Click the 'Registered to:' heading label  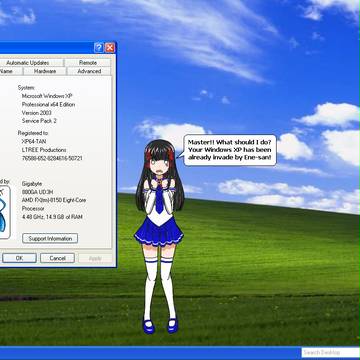pyautogui.click(x=33, y=133)
